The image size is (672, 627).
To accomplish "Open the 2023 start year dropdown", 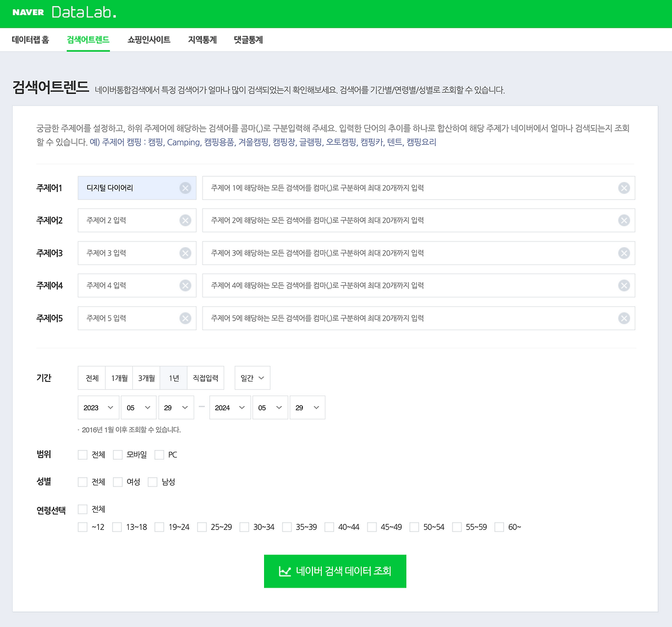I will (98, 407).
